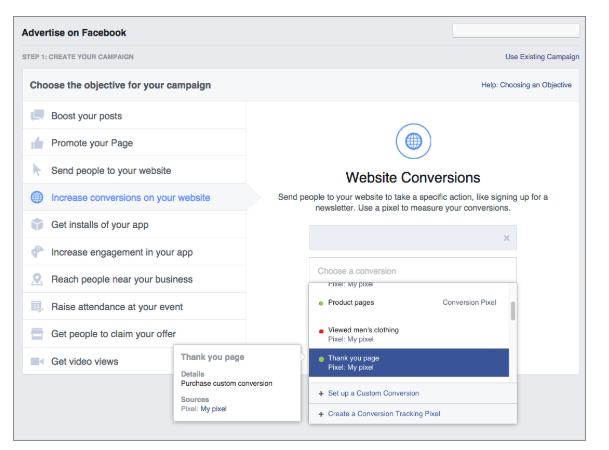The width and height of the screenshot is (609, 450).
Task: Select Product pages conversion option
Action: point(409,303)
